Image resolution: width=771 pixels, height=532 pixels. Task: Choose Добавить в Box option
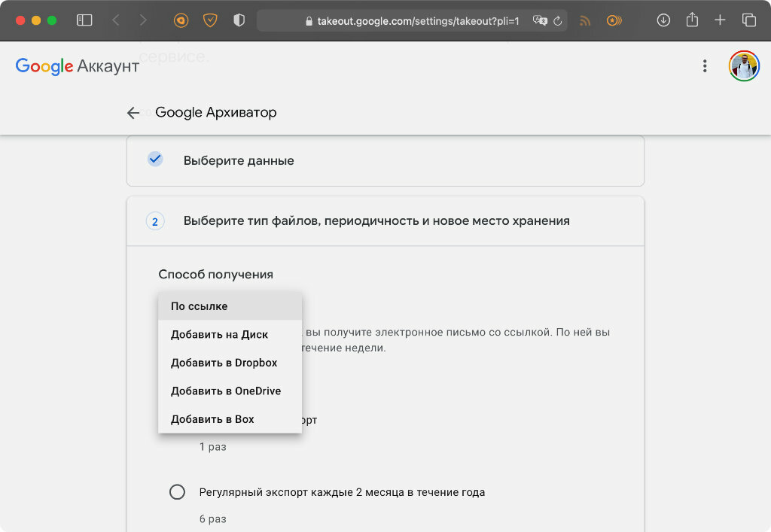click(230, 419)
